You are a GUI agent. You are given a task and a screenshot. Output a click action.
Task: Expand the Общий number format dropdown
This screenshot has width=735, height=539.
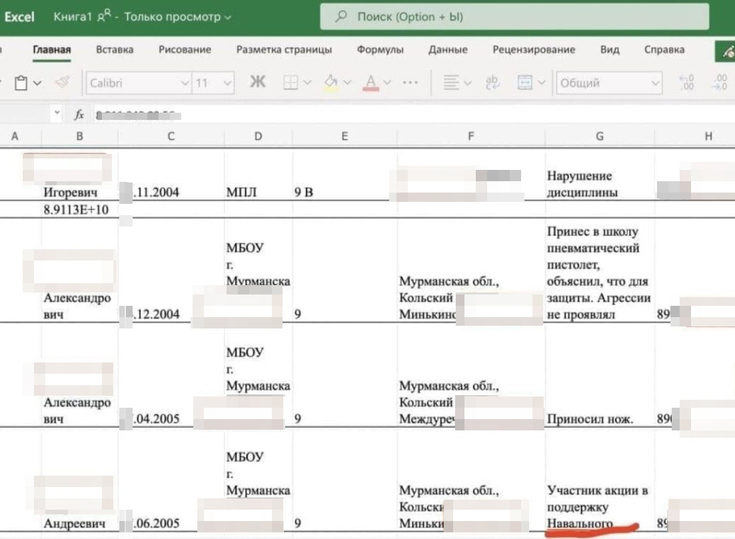tap(609, 84)
